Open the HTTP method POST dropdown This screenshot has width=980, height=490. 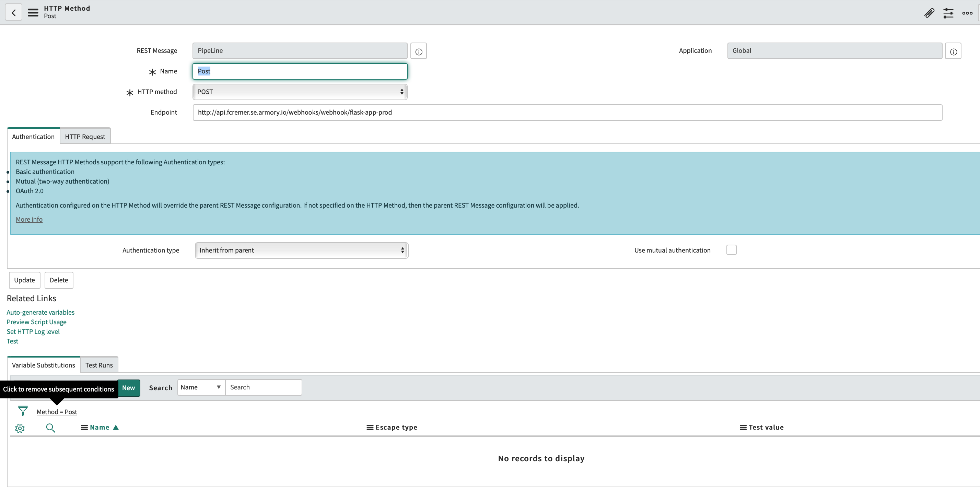tap(300, 92)
